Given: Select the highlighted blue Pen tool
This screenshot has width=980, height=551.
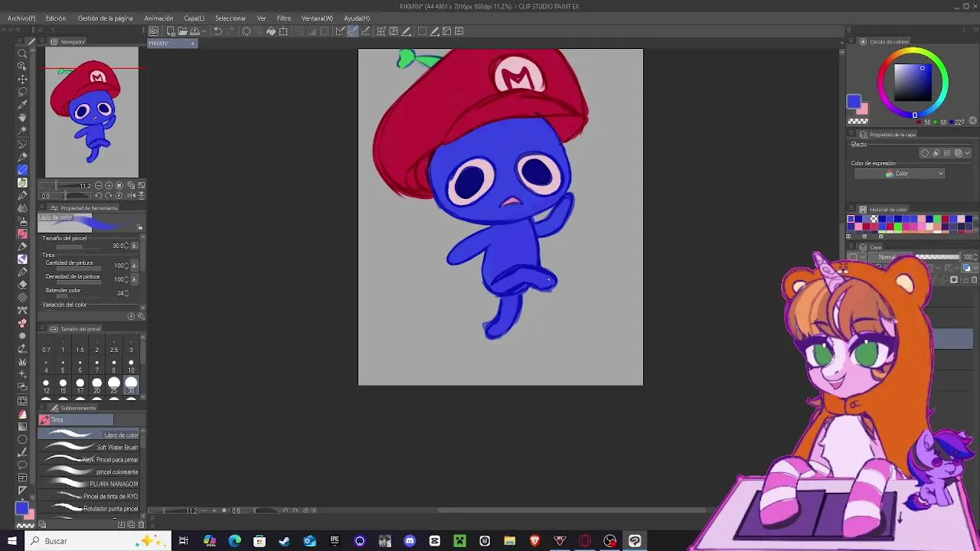Looking at the screenshot, I should pyautogui.click(x=22, y=170).
